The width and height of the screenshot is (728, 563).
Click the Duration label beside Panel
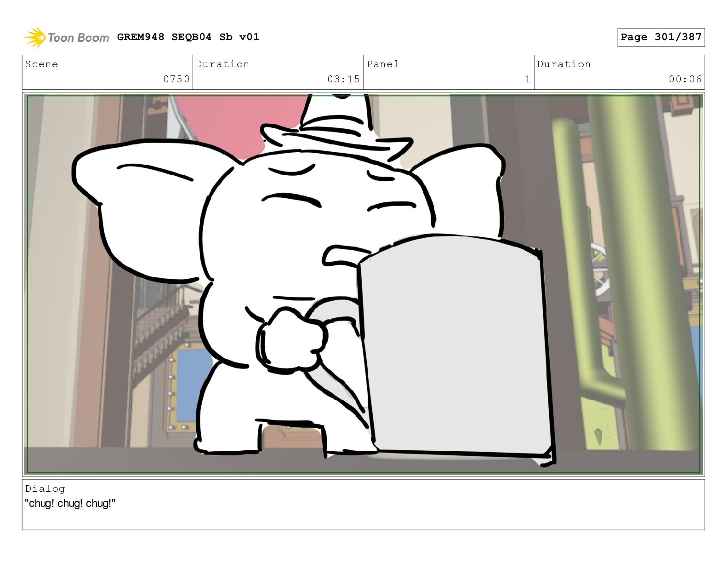tap(564, 64)
